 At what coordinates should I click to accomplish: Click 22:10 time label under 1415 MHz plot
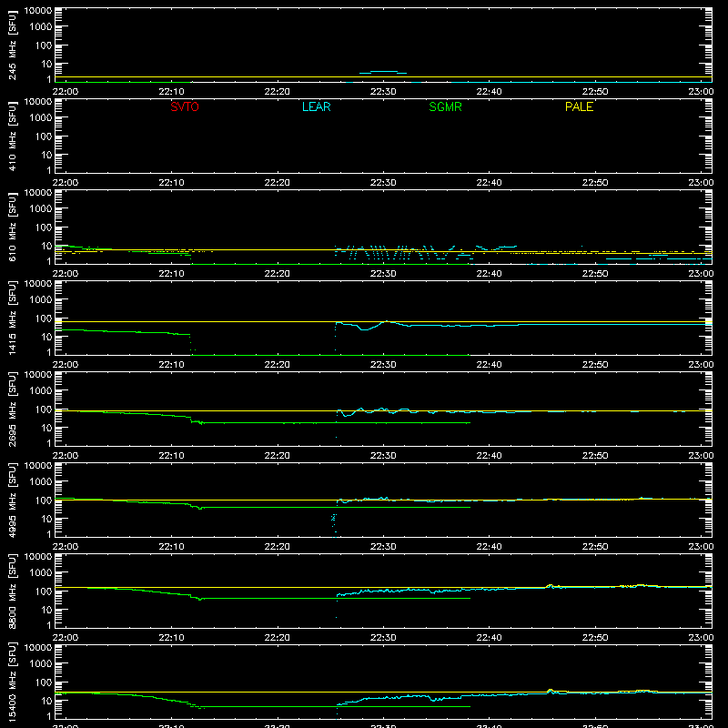pyautogui.click(x=171, y=365)
